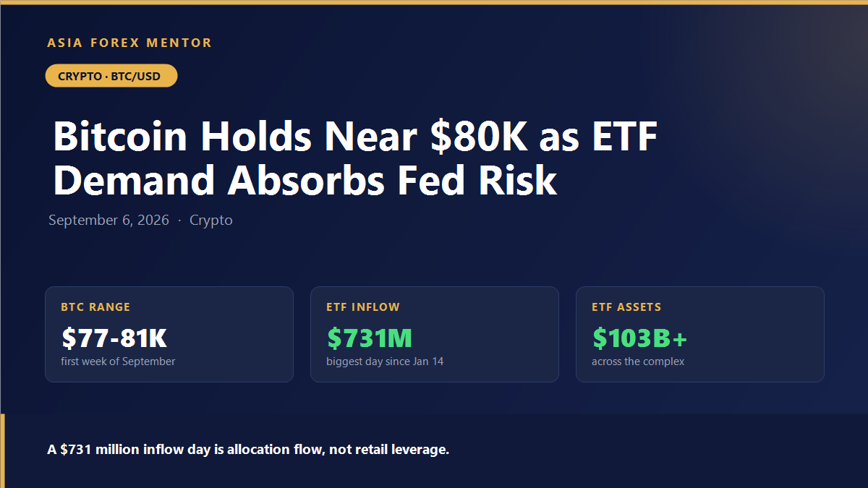Click the Asia Forex Mentor brand label
The image size is (868, 488).
(129, 43)
